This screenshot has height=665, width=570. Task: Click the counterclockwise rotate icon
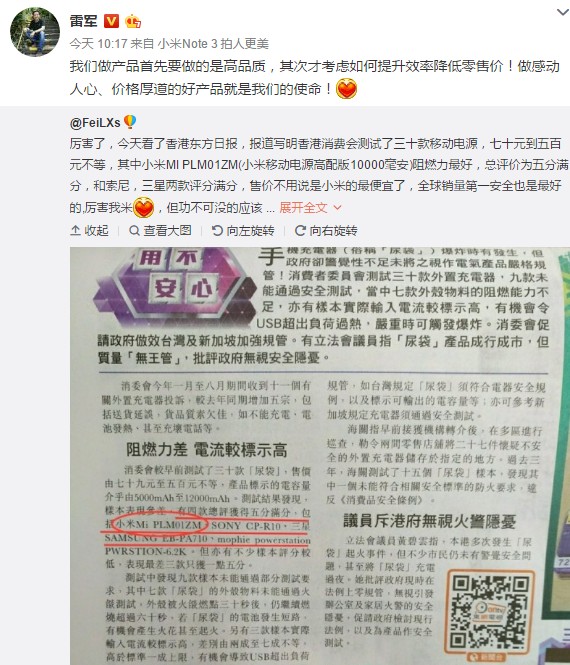point(217,230)
